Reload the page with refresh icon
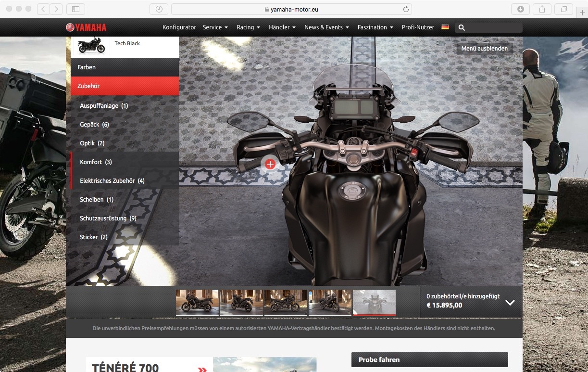This screenshot has height=372, width=588. click(x=406, y=9)
